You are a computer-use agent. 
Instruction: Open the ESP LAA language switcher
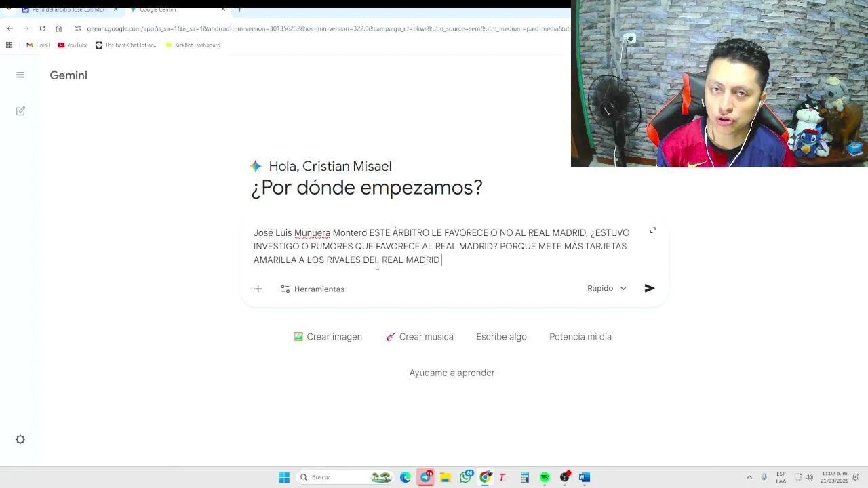[x=781, y=477]
